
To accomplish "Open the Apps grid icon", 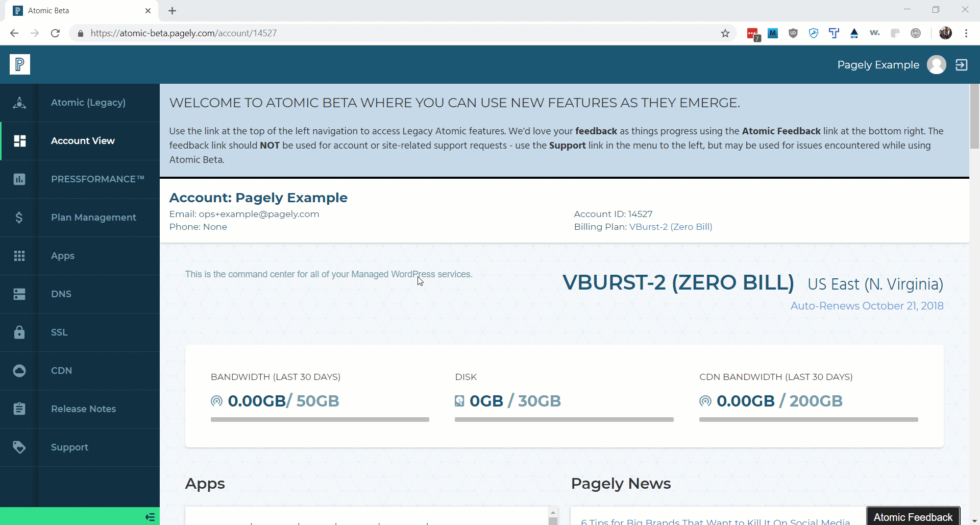I will tap(19, 256).
